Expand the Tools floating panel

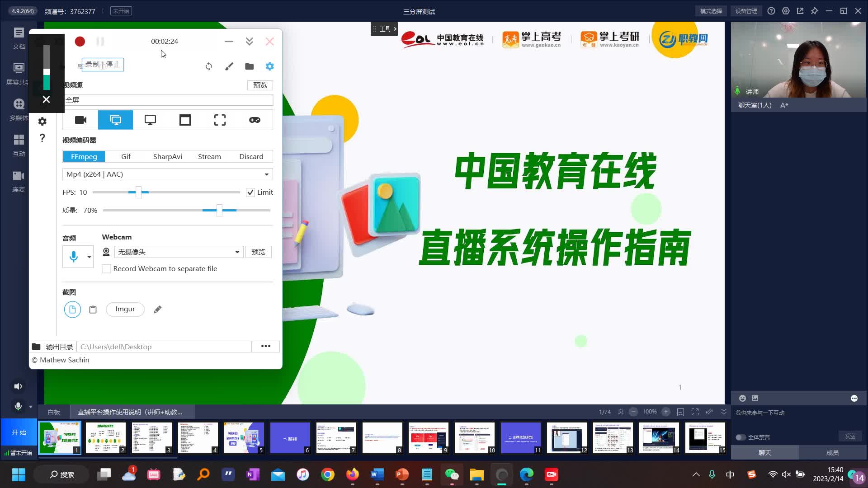384,29
